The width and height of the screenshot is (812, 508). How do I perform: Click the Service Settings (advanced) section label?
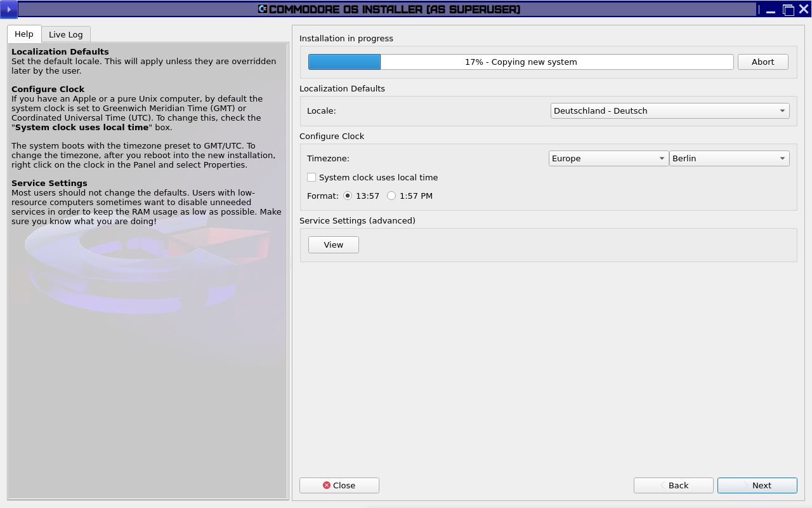coord(357,220)
